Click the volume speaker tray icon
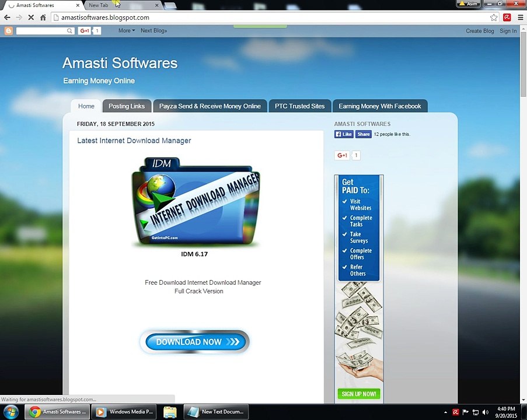527x420 pixels. tap(486, 412)
